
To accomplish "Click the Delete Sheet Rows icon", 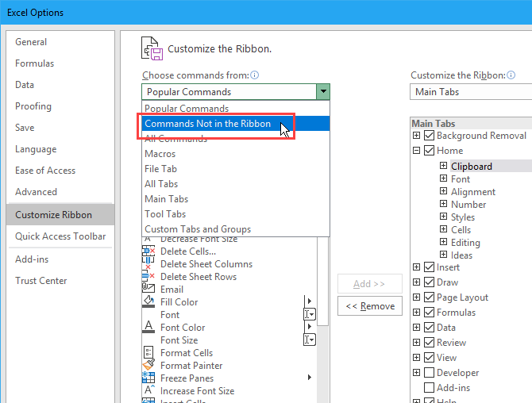I will 148,277.
